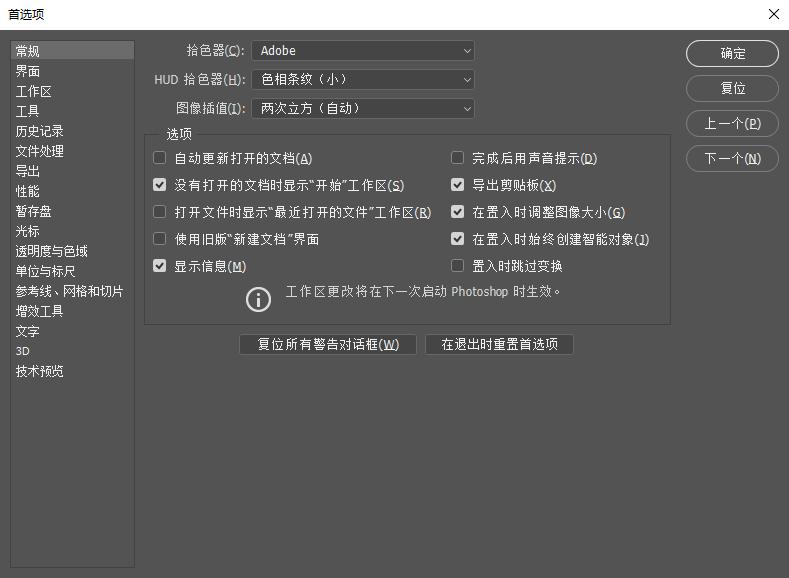
Task: Select 常规 category in sidebar
Action: click(72, 51)
